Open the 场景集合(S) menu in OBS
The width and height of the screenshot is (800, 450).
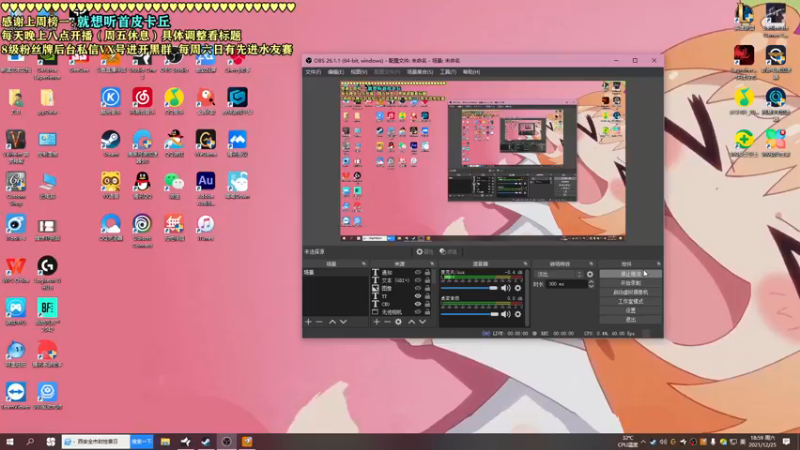(420, 72)
